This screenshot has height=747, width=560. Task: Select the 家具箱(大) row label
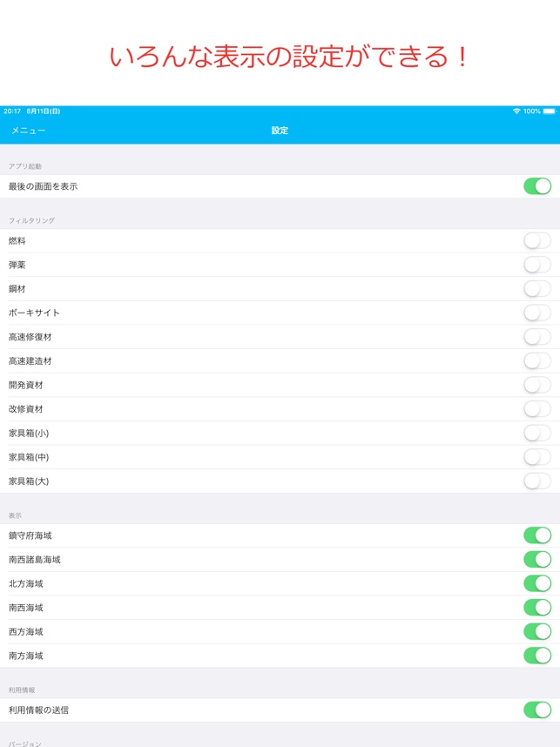click(29, 481)
